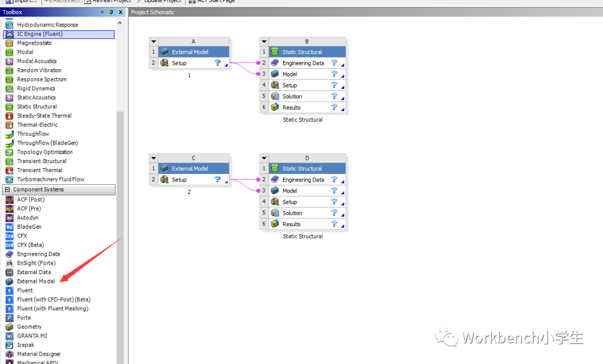This screenshot has height=364, width=603.
Task: Click the Modal Acoustics icon
Action: 9,61
